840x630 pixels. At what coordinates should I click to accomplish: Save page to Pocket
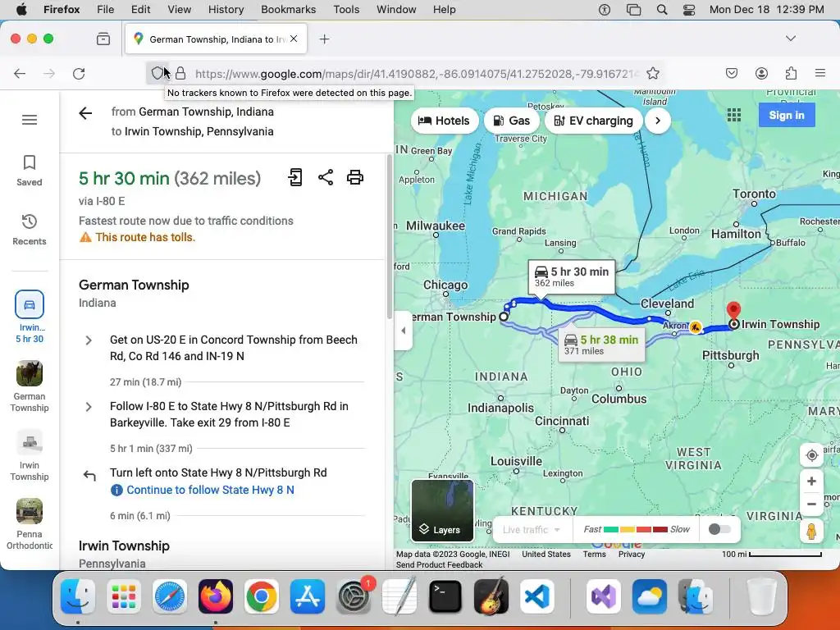point(731,73)
